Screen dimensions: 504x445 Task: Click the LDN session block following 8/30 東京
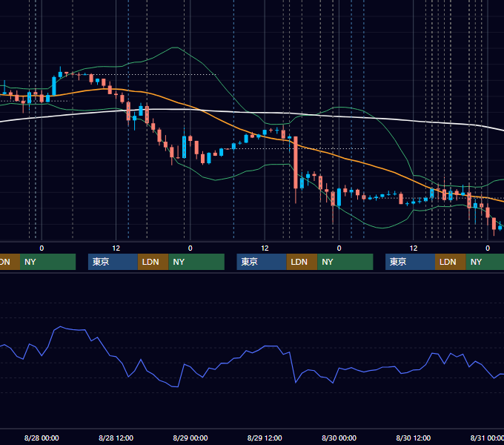[451, 262]
